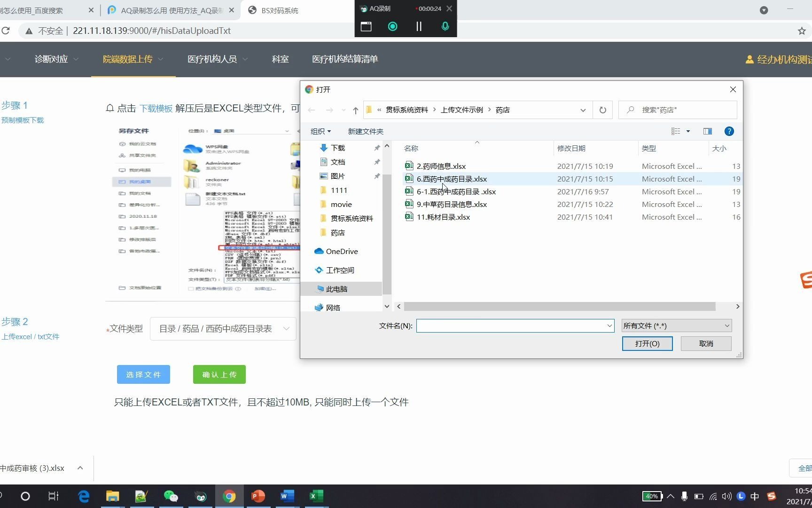Select OneDrive in the navigation pane
The width and height of the screenshot is (812, 508).
coord(342,251)
